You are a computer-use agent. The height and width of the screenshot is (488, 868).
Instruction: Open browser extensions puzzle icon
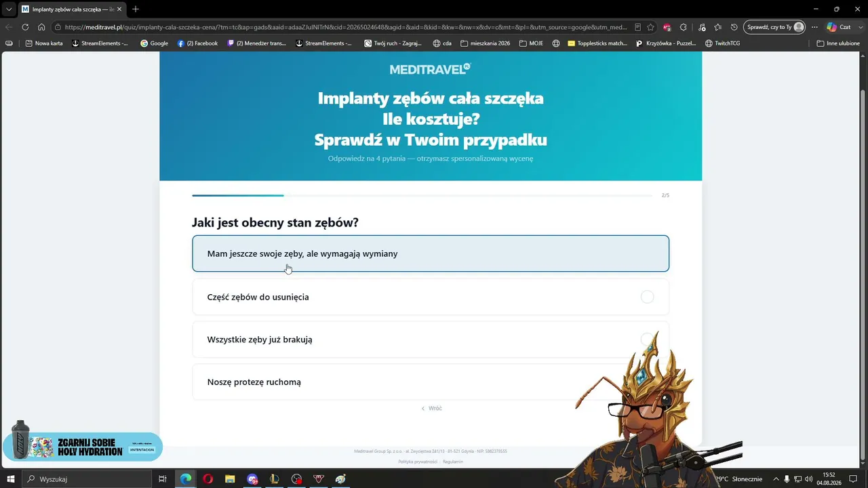coord(684,27)
